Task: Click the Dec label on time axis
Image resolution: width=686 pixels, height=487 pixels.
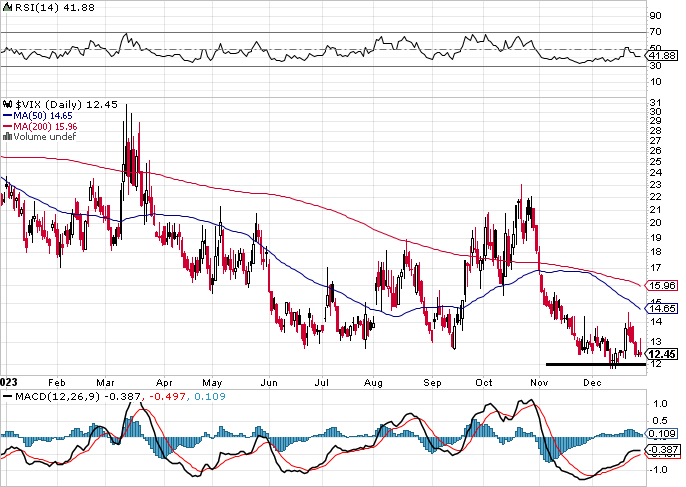Action: 592,383
